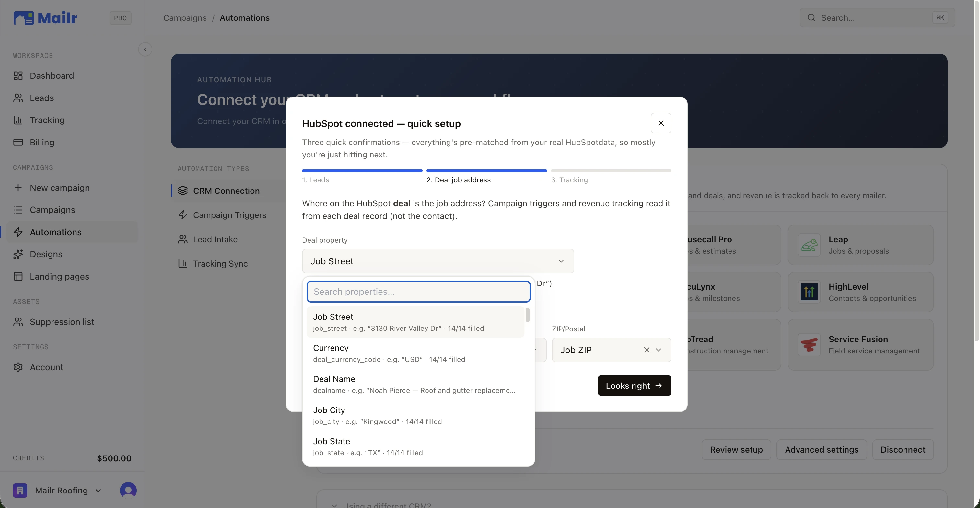Click the Service Fusion logo
The width and height of the screenshot is (980, 508).
[809, 344]
